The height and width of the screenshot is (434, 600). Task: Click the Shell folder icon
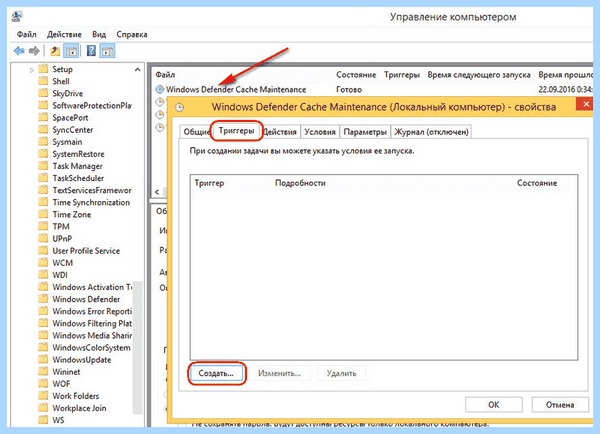click(43, 81)
